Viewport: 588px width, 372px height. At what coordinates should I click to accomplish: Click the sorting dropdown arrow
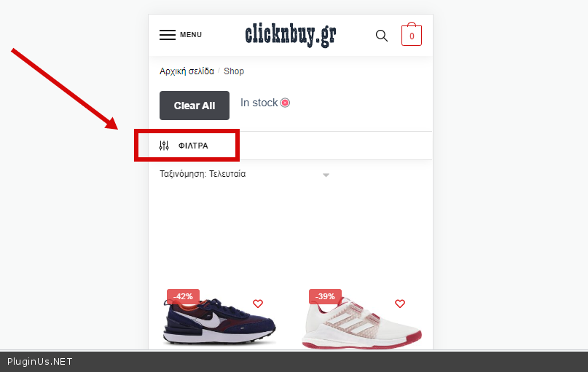tap(326, 175)
